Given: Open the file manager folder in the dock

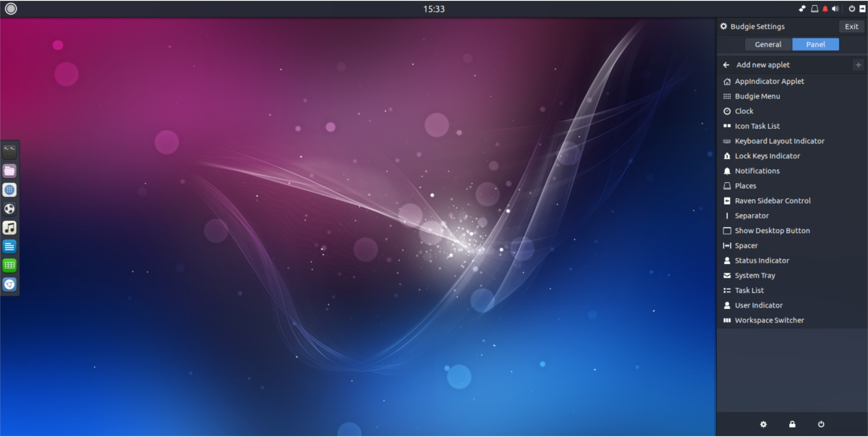Looking at the screenshot, I should point(9,171).
